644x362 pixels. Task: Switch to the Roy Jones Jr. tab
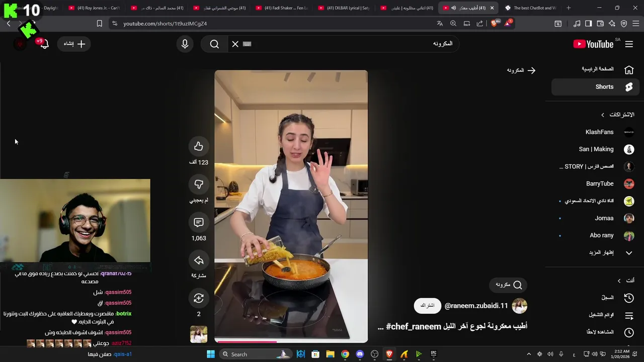click(x=94, y=8)
